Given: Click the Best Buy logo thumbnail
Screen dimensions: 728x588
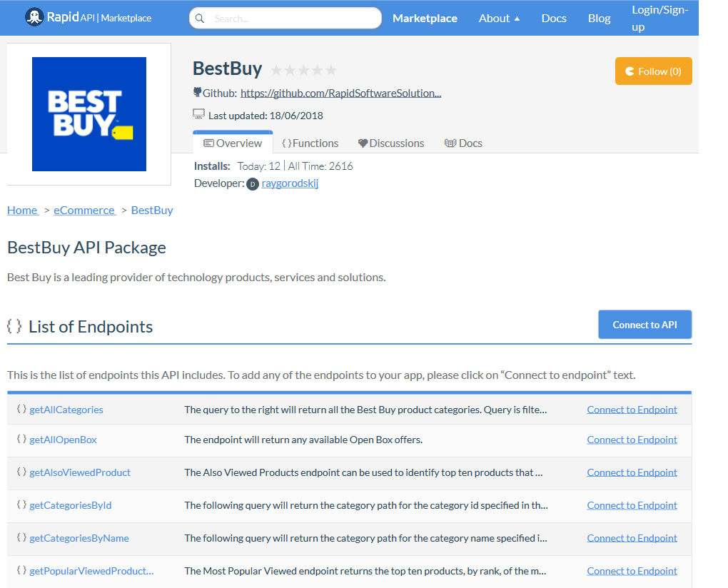Looking at the screenshot, I should click(89, 114).
